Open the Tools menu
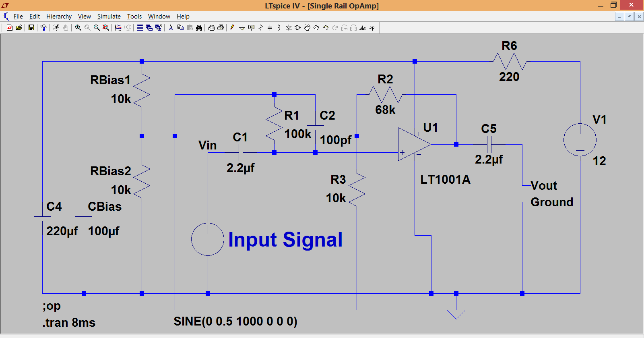This screenshot has width=644, height=338. click(x=134, y=17)
